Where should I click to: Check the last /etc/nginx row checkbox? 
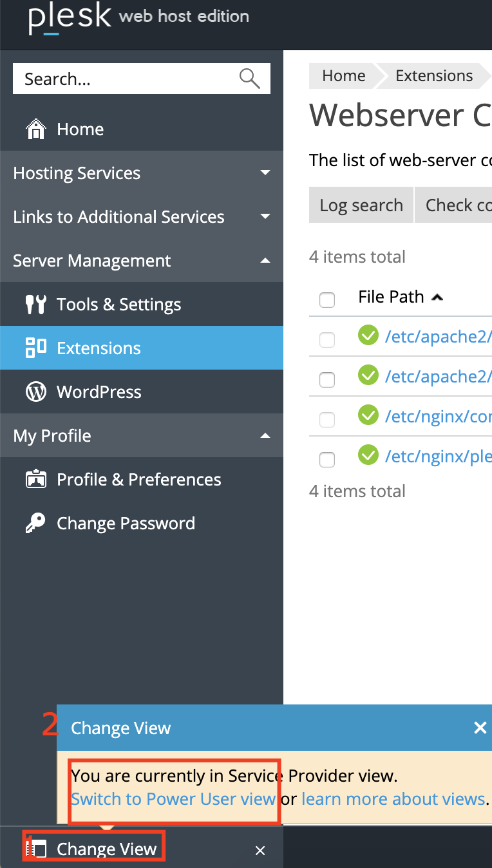pos(327,459)
